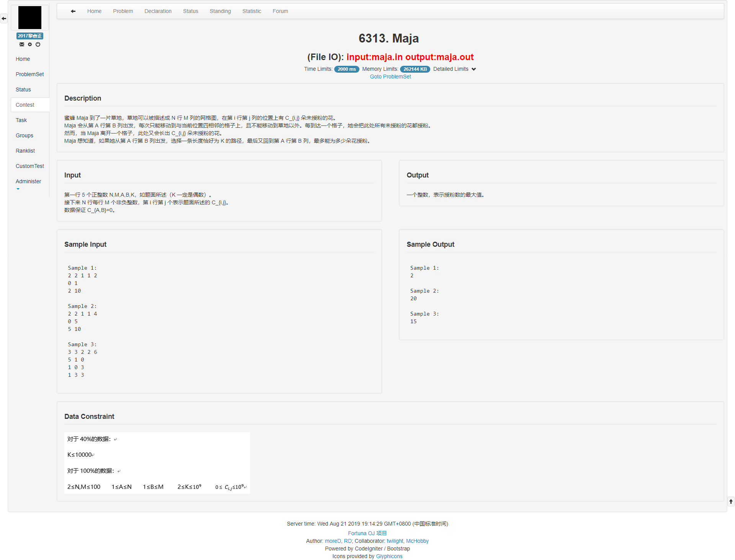Open the Forum tab
This screenshot has height=560, width=735.
click(x=280, y=11)
